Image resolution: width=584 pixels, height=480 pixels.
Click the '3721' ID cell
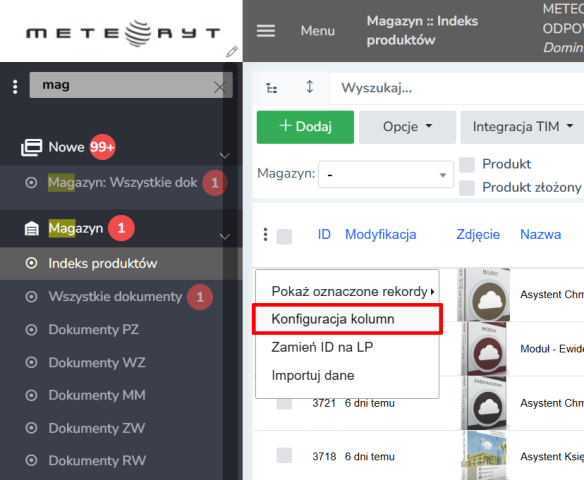(324, 403)
